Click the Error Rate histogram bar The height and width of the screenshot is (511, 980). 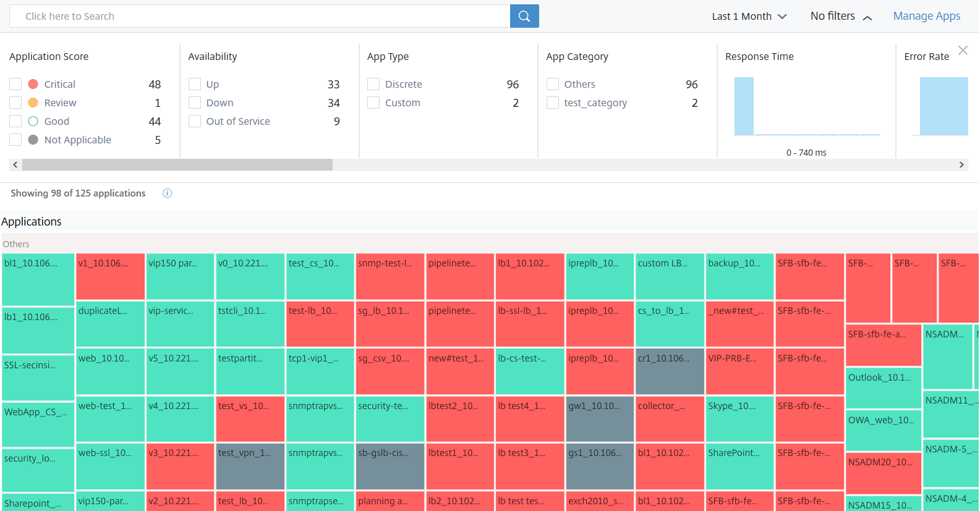pos(944,106)
